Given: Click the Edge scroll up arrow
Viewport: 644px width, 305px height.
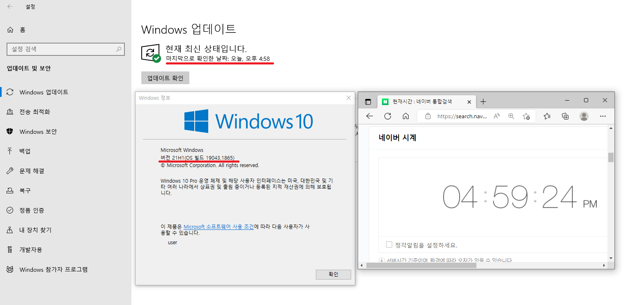Looking at the screenshot, I should (611, 129).
